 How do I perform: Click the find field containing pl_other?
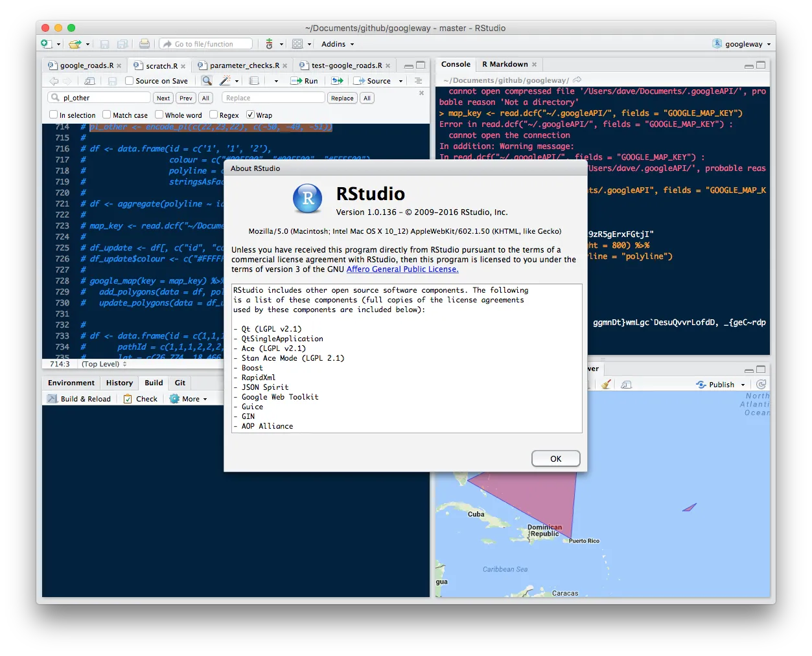(x=99, y=98)
